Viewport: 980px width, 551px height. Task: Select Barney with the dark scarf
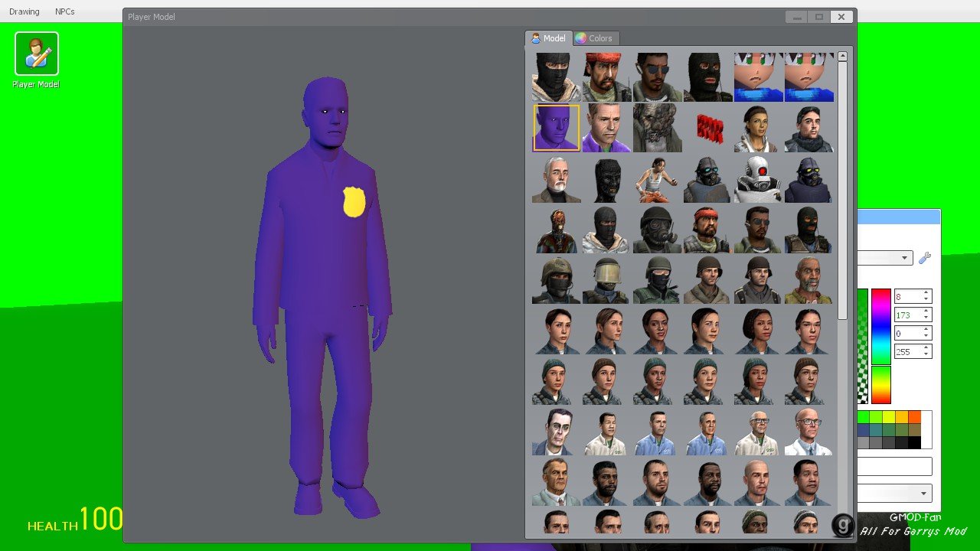pos(808,128)
